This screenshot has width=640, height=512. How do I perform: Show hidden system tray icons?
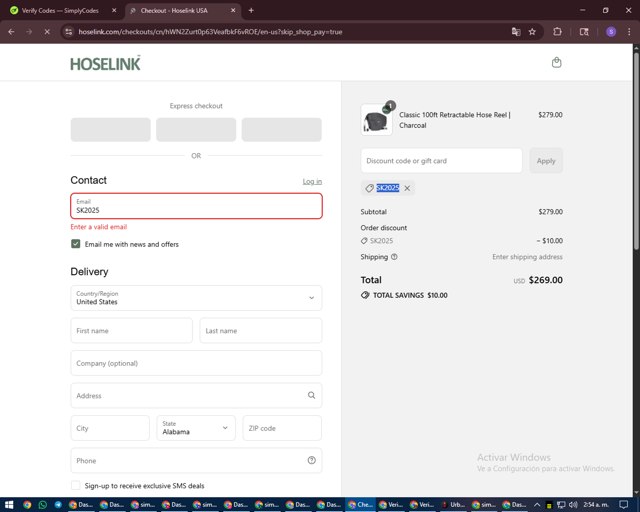[x=537, y=505]
